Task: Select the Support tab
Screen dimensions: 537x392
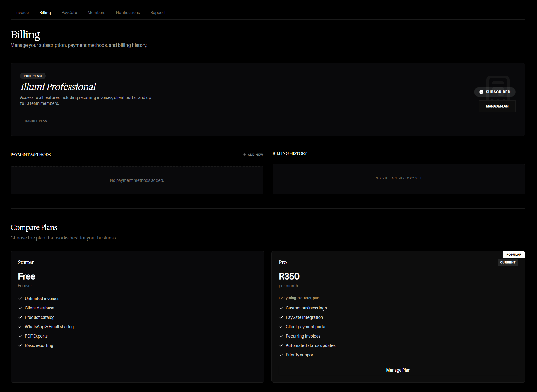Action: coord(158,13)
